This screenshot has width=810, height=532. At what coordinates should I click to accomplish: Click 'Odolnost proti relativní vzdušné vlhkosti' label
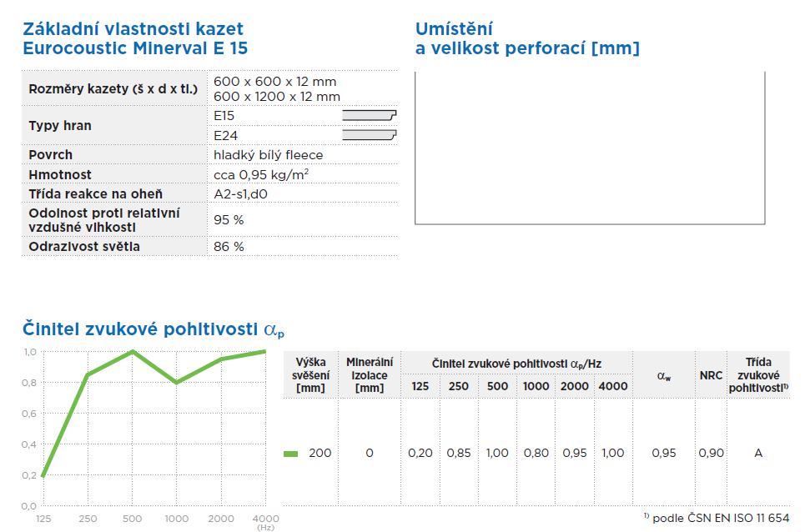click(x=104, y=220)
